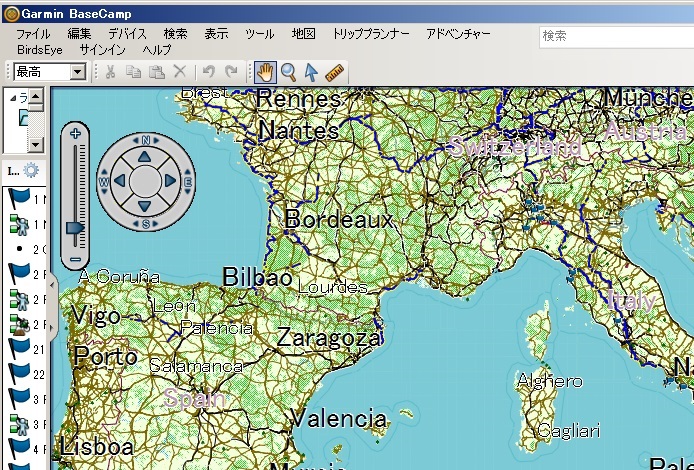Select the hand pan tool

(266, 72)
